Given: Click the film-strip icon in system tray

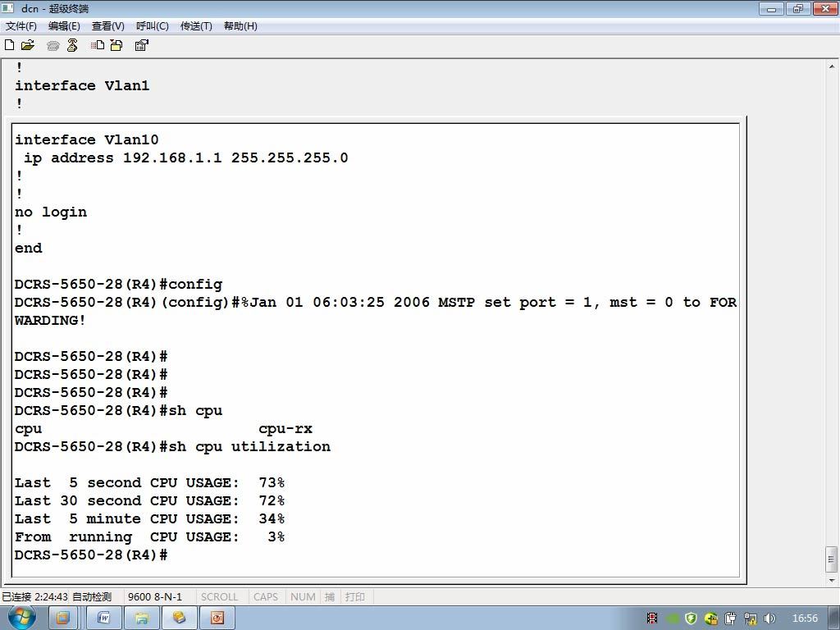Looking at the screenshot, I should (x=652, y=619).
